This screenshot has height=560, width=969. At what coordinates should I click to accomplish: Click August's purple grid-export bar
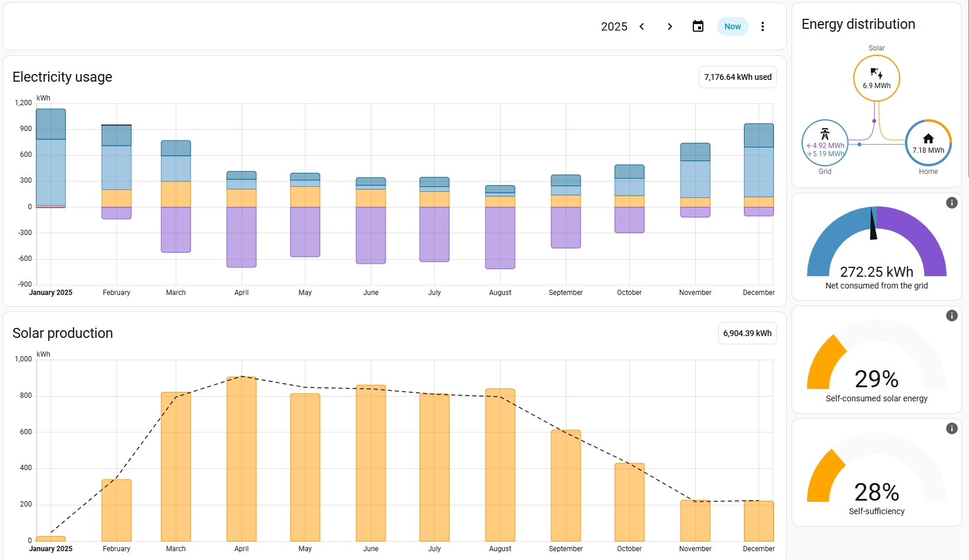coord(500,237)
